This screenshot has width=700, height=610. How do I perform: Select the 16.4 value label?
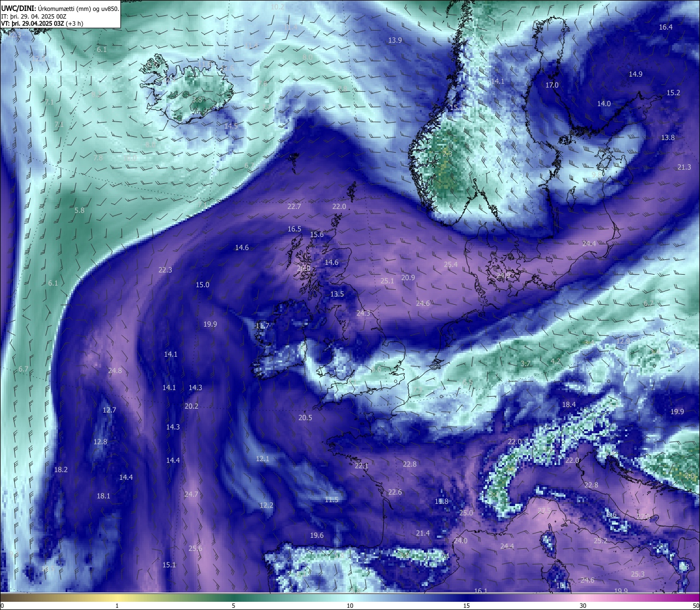coord(666,27)
